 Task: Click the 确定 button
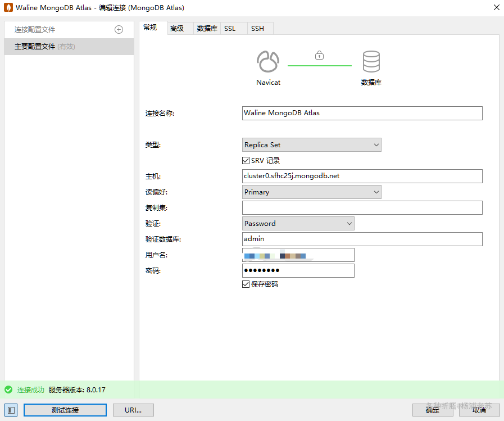click(433, 410)
